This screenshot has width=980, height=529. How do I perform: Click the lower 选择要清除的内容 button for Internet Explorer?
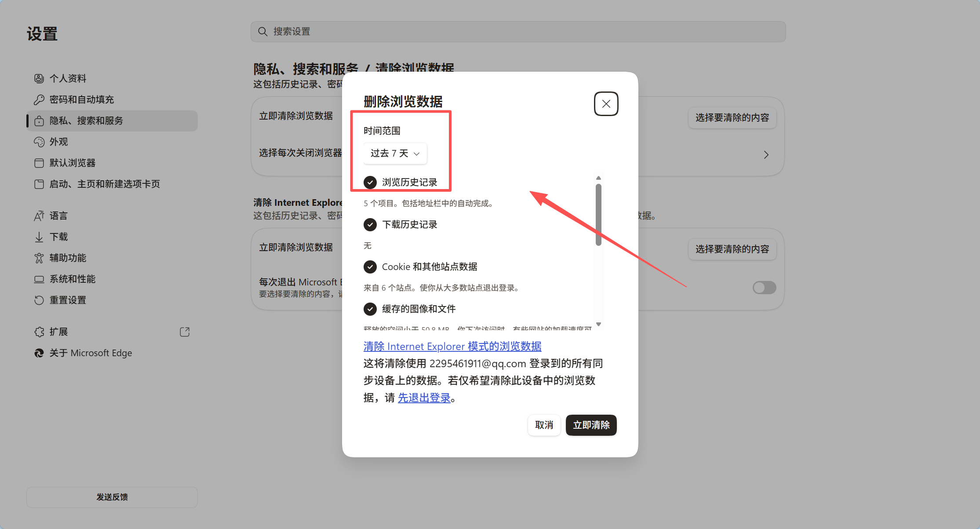[x=732, y=249]
